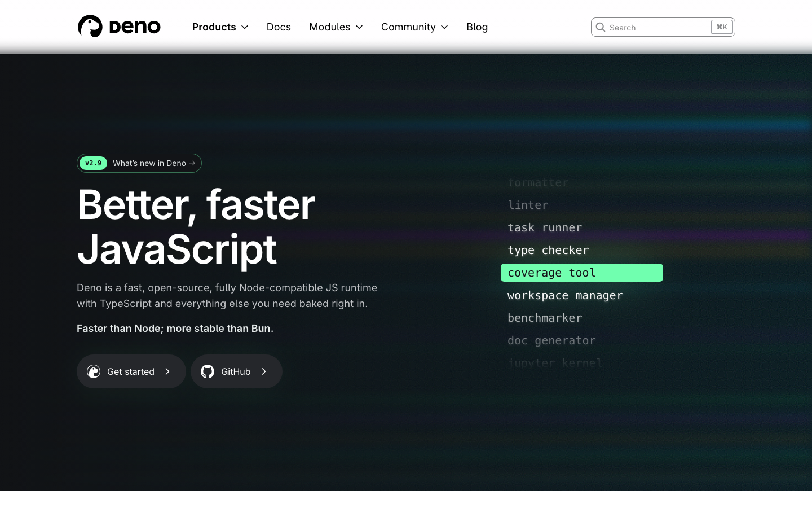Click the Deno runtime description paragraph
This screenshot has width=812, height=508.
click(227, 296)
